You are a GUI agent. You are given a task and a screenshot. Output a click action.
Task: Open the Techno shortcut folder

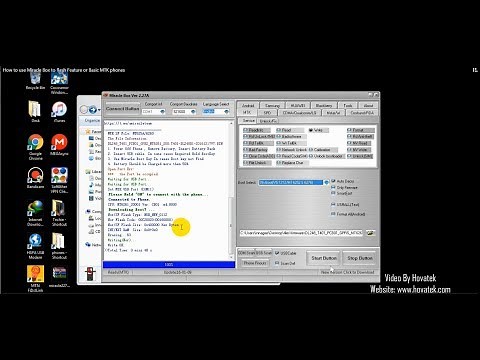click(x=59, y=213)
